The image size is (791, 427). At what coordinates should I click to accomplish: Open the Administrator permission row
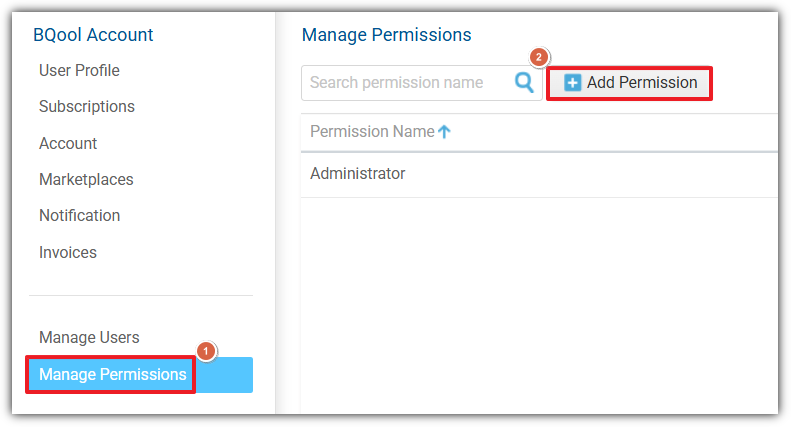[539, 174]
